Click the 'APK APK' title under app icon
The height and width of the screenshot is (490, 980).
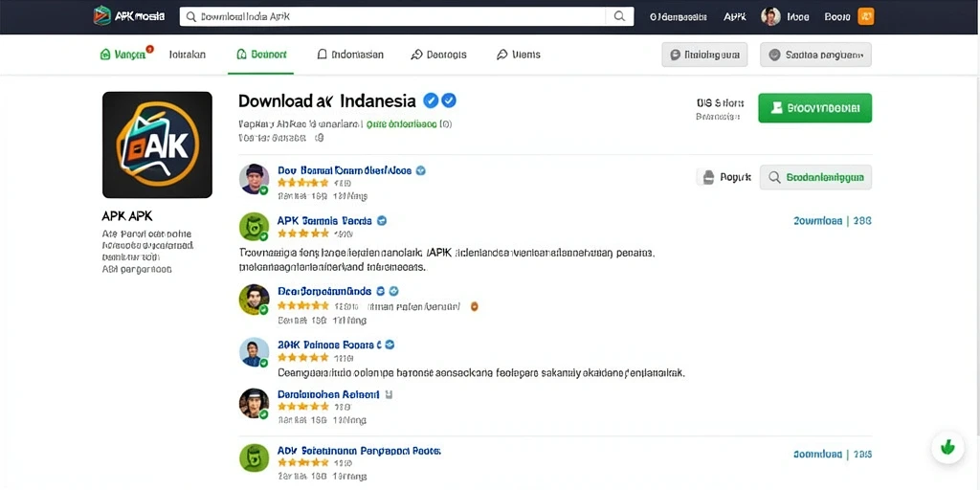[127, 216]
